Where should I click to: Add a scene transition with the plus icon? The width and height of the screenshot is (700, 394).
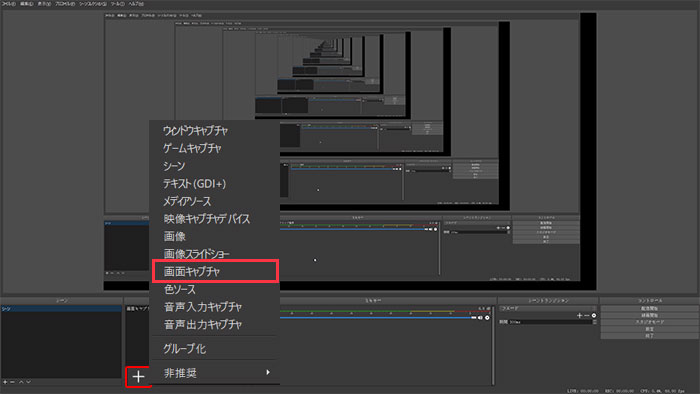pyautogui.click(x=579, y=315)
